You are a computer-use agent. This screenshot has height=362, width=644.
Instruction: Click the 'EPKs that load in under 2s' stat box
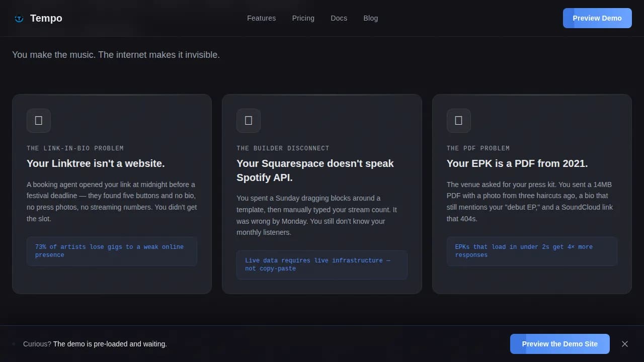coord(532,251)
